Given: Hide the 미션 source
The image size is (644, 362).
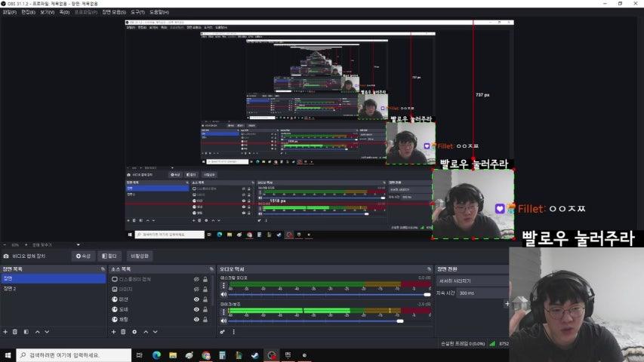Looking at the screenshot, I should pos(196,299).
